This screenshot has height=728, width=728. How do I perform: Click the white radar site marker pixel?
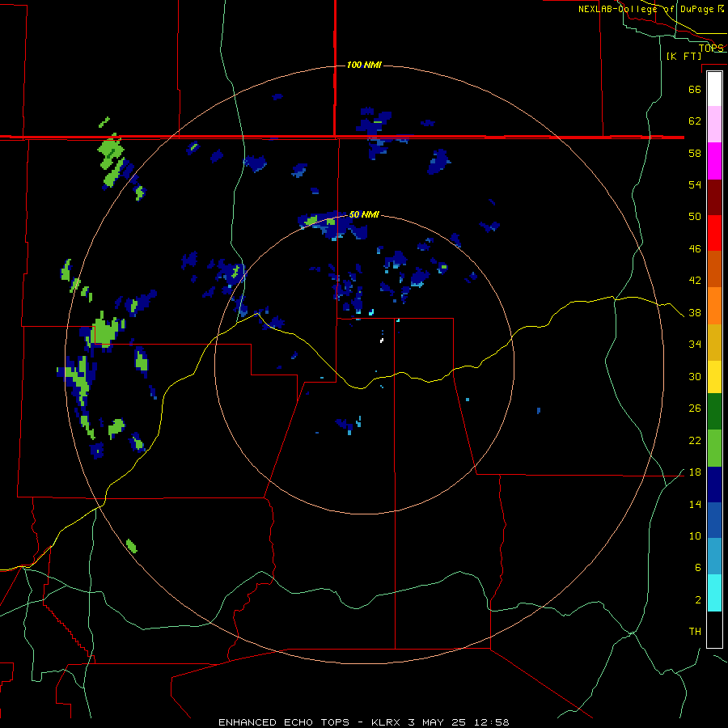point(382,341)
